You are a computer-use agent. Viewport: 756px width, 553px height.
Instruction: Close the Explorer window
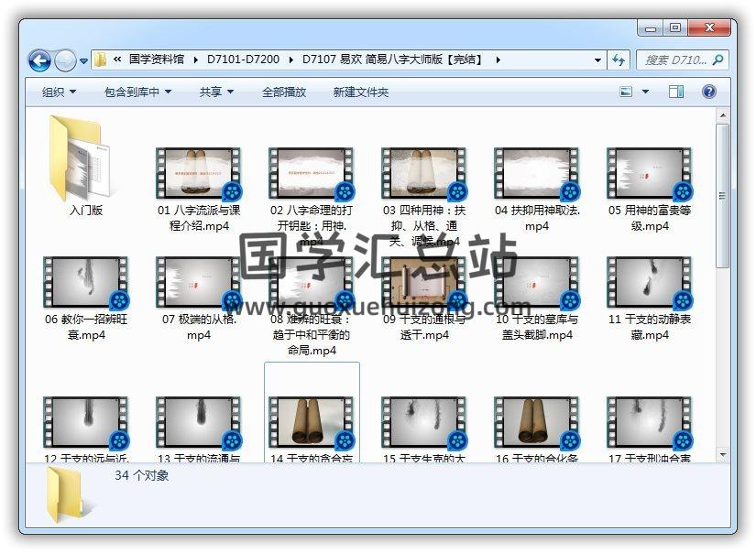(708, 28)
